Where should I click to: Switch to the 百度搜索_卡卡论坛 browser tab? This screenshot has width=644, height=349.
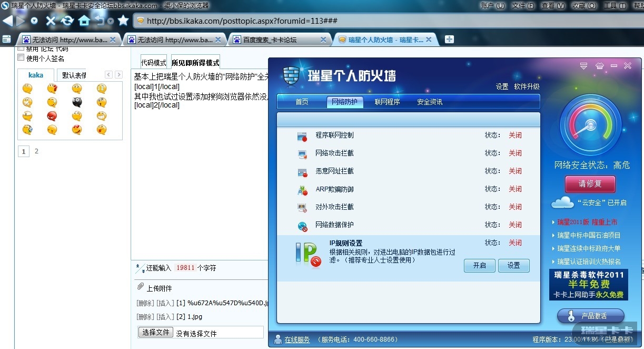(x=279, y=40)
